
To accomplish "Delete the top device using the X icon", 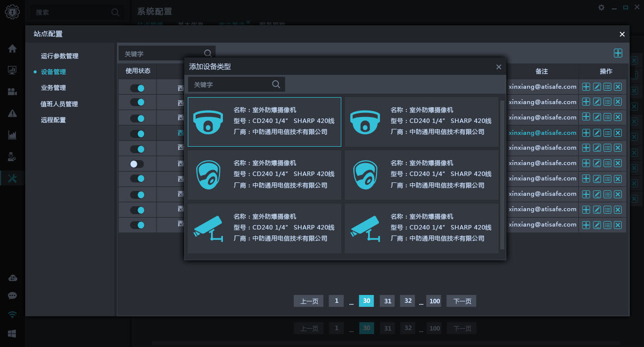I will click(617, 86).
